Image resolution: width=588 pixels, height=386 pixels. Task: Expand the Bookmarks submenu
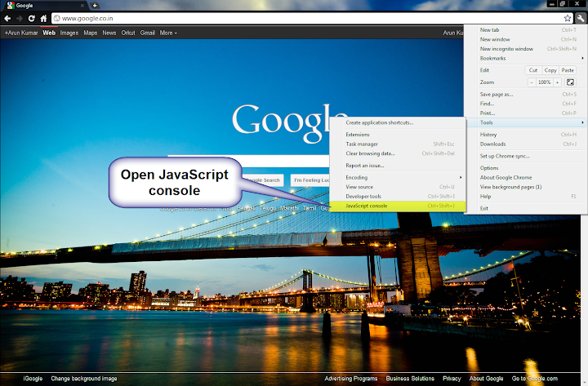(x=525, y=58)
